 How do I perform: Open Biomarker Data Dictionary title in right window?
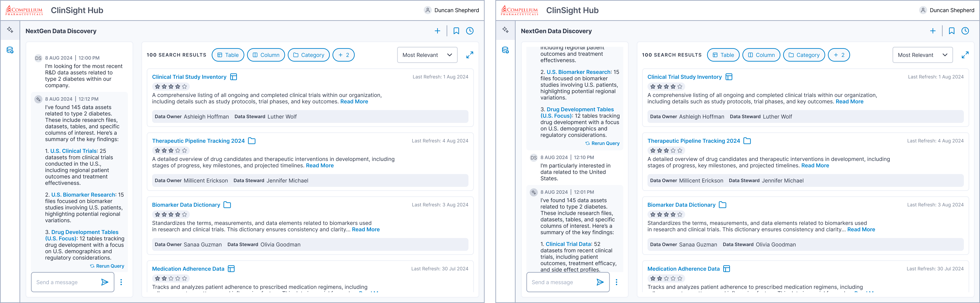pos(681,205)
